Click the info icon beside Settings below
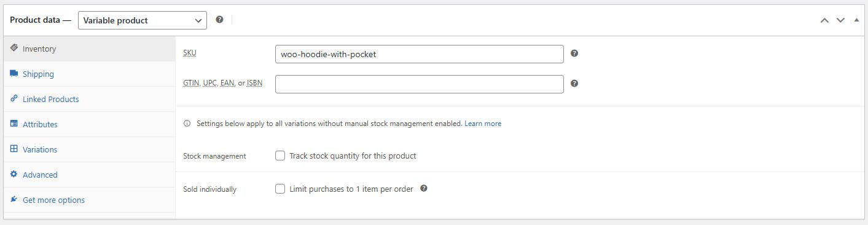868x225 pixels. coord(187,124)
